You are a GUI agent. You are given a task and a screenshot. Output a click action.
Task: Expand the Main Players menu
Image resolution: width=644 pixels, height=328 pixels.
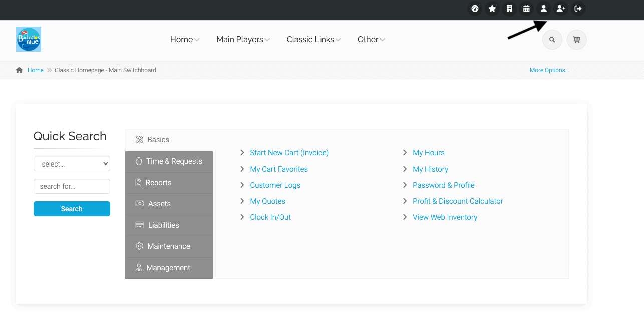pyautogui.click(x=243, y=40)
